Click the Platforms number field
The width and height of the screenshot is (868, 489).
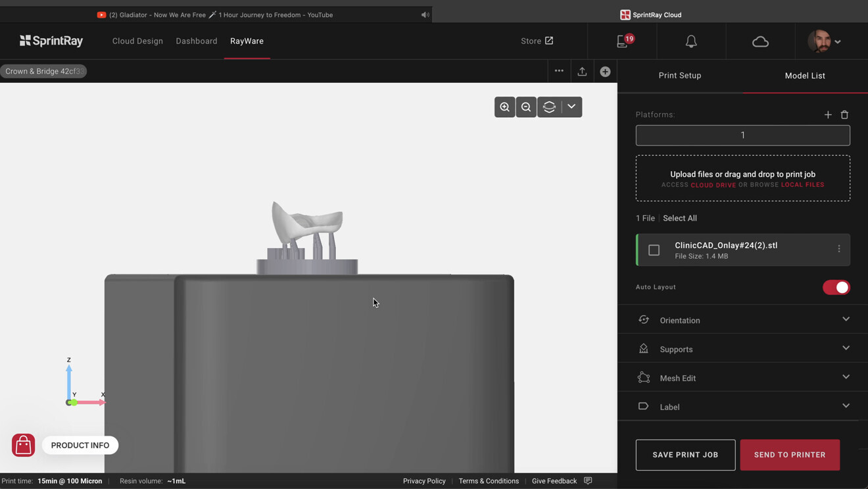tap(742, 135)
